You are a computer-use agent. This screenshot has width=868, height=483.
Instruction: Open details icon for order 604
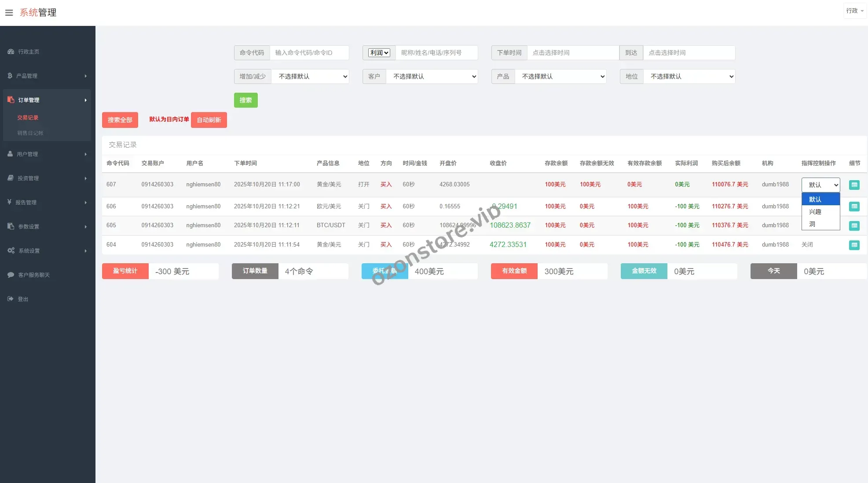point(854,245)
